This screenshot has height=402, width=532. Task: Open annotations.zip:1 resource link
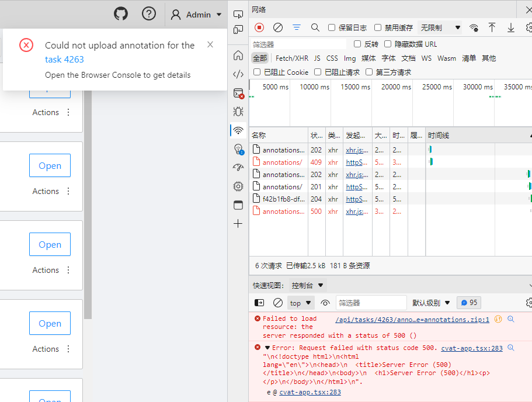pyautogui.click(x=412, y=320)
